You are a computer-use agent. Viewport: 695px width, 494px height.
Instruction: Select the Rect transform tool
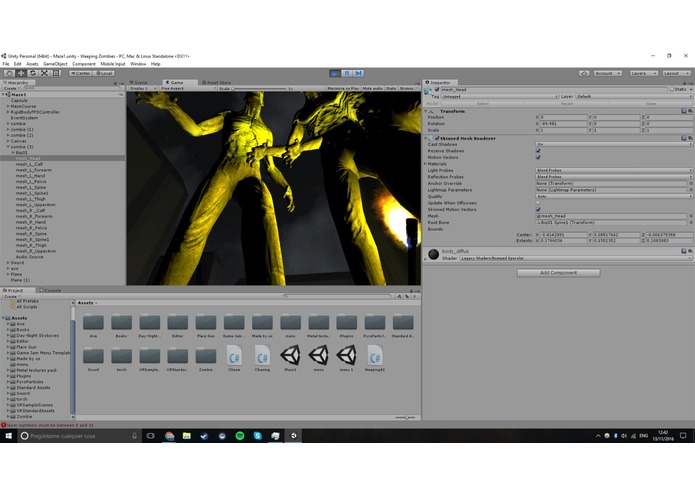(x=56, y=73)
